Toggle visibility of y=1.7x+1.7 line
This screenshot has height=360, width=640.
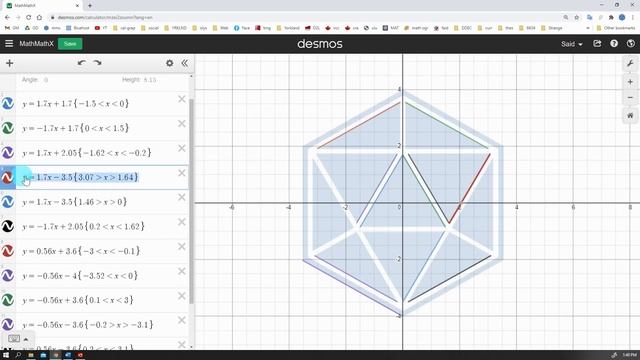8,103
